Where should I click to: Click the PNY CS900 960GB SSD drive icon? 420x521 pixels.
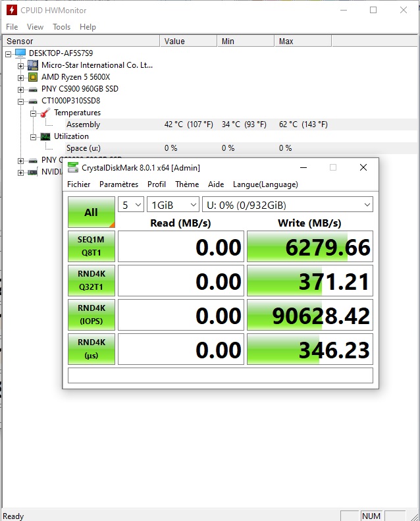(x=32, y=89)
